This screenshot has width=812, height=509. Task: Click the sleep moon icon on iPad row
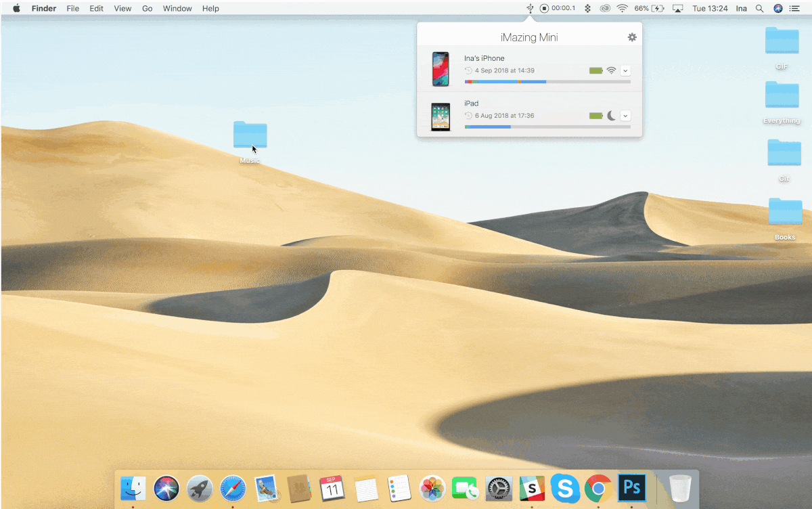pos(611,116)
